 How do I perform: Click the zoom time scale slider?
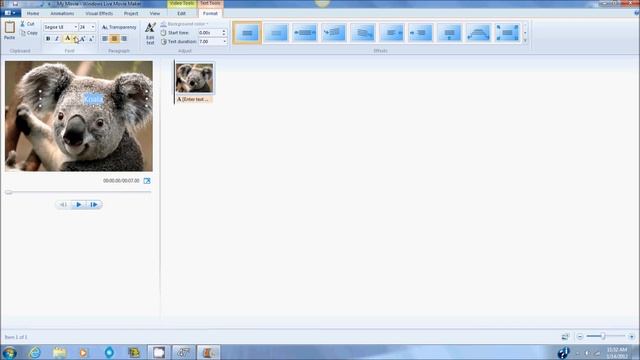[602, 336]
